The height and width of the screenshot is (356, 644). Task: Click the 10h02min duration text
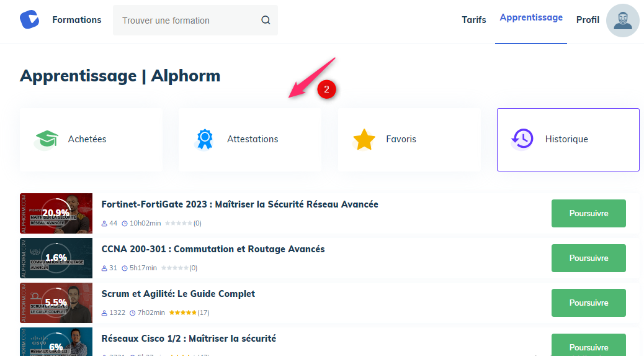click(145, 223)
